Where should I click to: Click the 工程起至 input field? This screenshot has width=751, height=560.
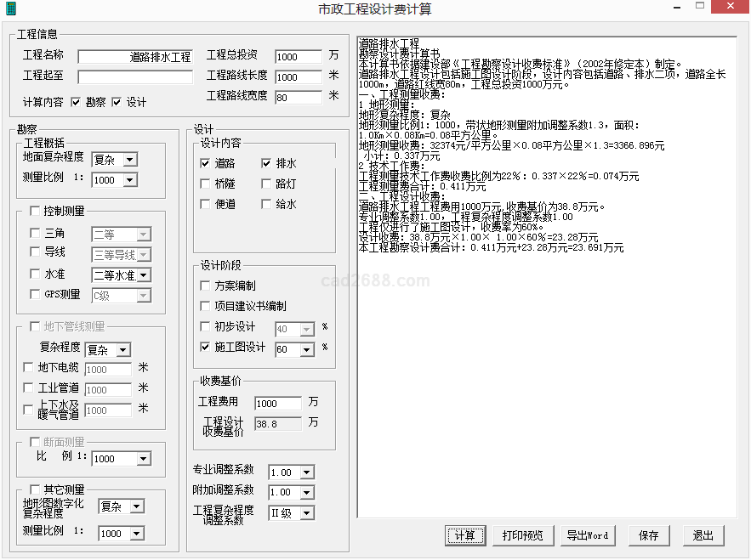pos(135,77)
